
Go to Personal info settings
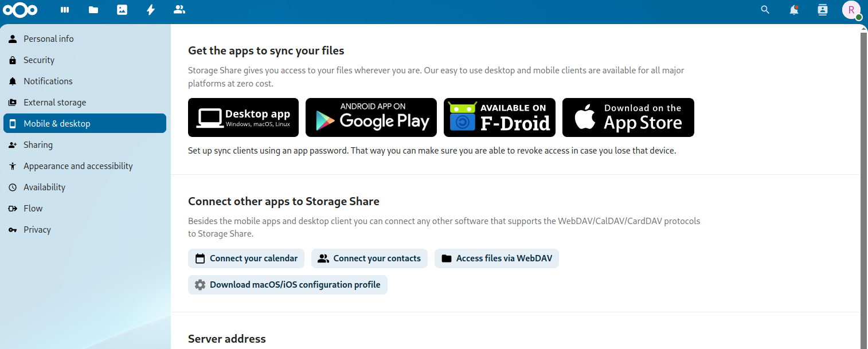pyautogui.click(x=85, y=39)
